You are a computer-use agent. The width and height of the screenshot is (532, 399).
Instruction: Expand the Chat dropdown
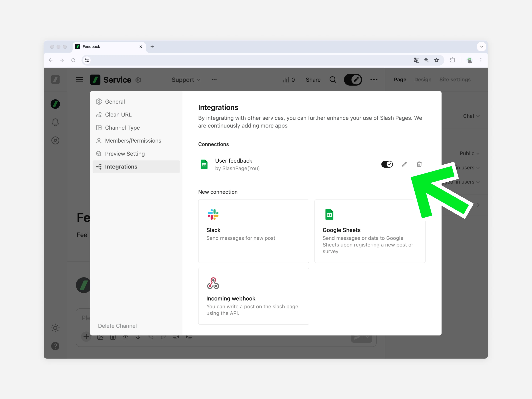click(471, 116)
